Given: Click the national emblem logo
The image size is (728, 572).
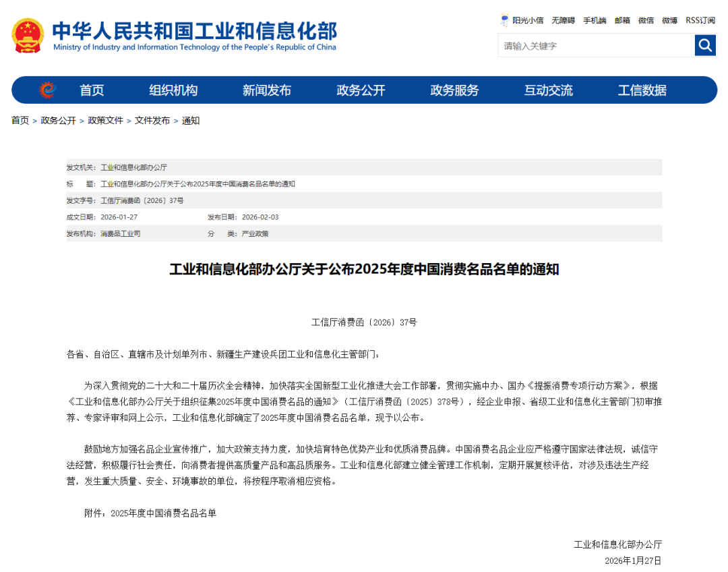Looking at the screenshot, I should tap(28, 36).
